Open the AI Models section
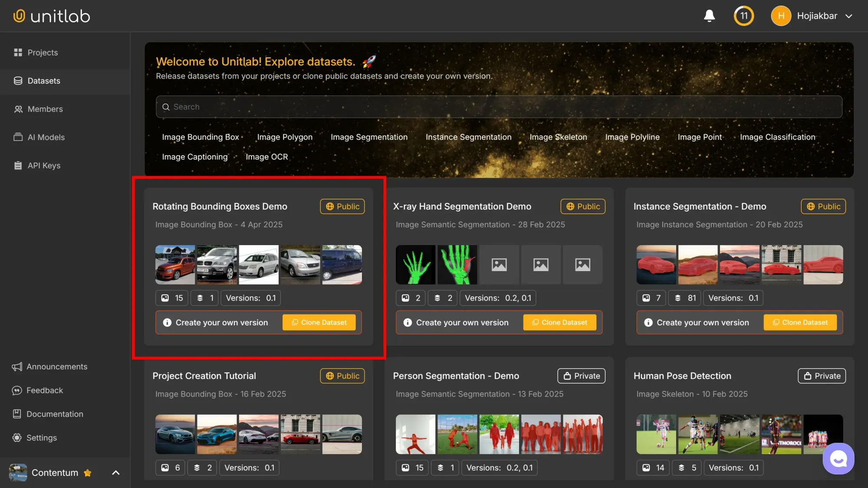Screen dimensions: 868x488 click(46, 137)
